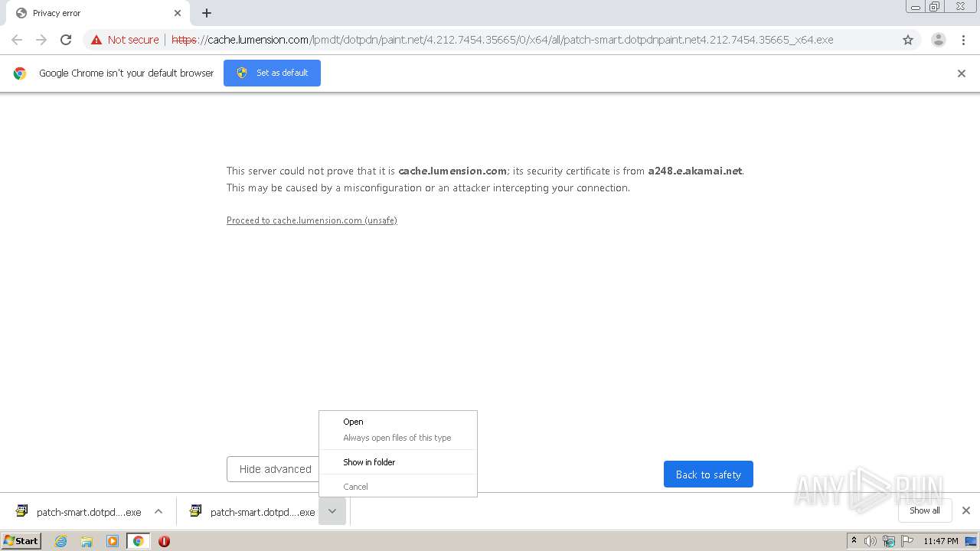Close the Privacy error tab
Screen dimensions: 980x551
178,13
